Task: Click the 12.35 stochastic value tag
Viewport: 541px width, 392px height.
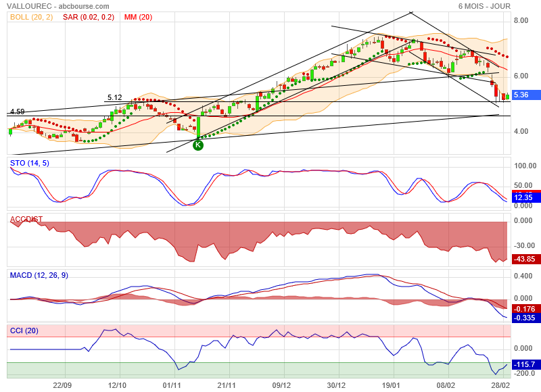Action: (525, 197)
